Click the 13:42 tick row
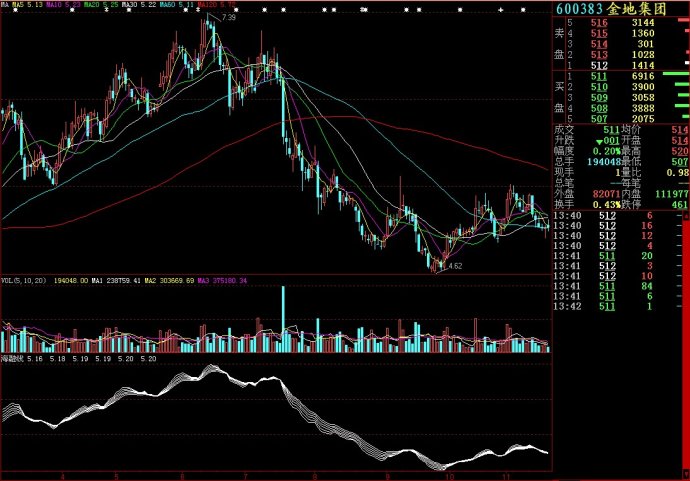The height and width of the screenshot is (481, 690). click(x=617, y=306)
